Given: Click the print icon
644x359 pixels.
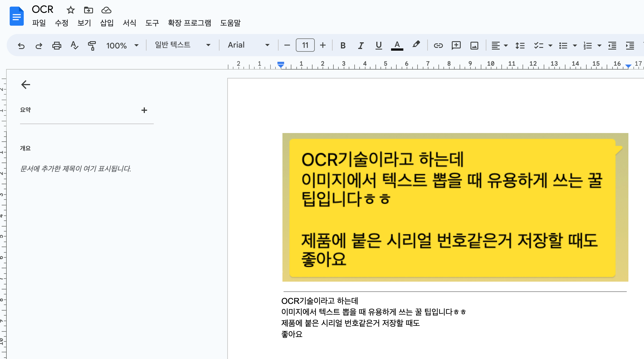Looking at the screenshot, I should pos(57,46).
